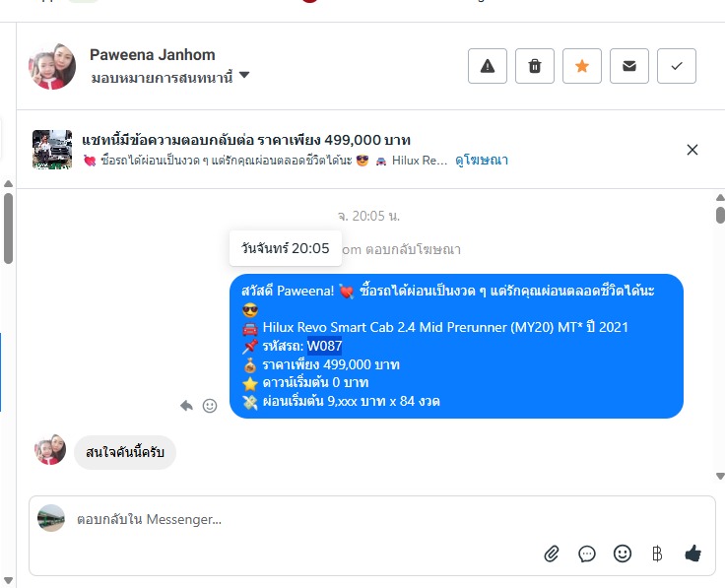The image size is (725, 588).
Task: Open emoji picker in reply box
Action: [623, 554]
